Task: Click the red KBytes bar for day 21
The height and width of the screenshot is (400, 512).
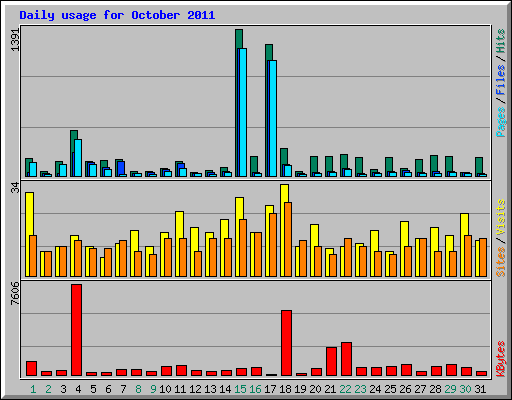Action: tap(331, 362)
